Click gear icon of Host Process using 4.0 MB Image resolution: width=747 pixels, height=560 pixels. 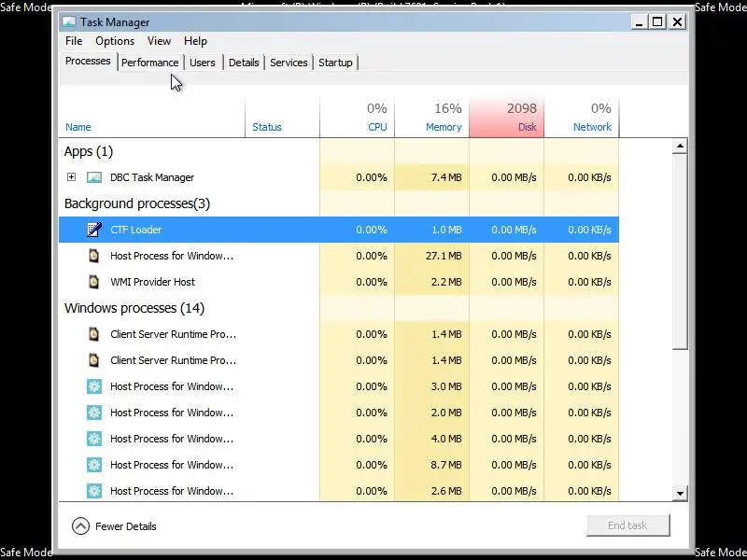(94, 439)
